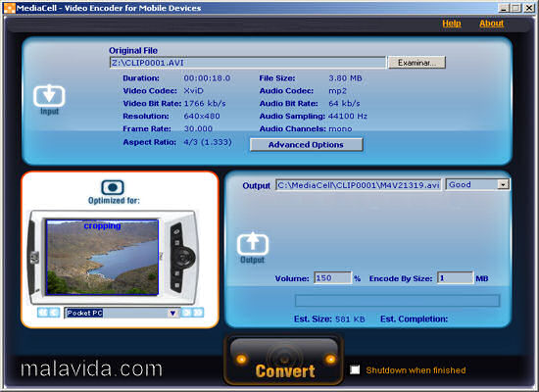Viewport: 539px width, 392px height.
Task: Click the Input arrow icon
Action: click(49, 96)
